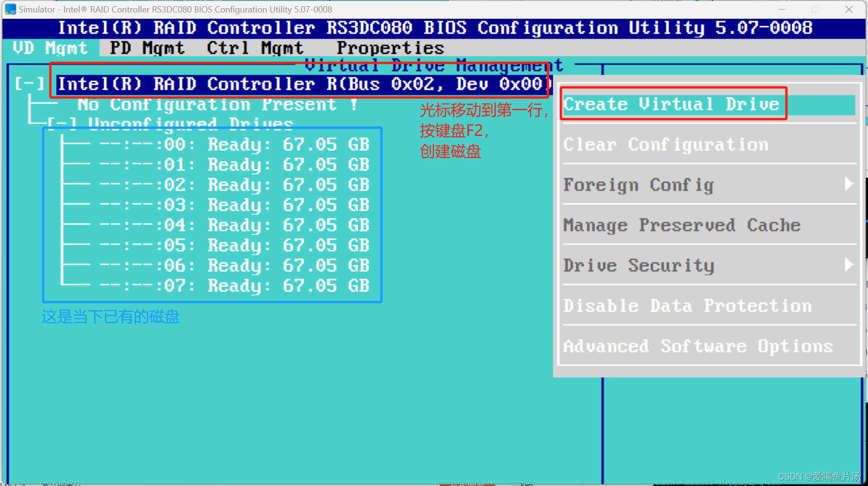Minimize the Simulator window
Image resolution: width=868 pixels, height=486 pixels.
point(782,9)
